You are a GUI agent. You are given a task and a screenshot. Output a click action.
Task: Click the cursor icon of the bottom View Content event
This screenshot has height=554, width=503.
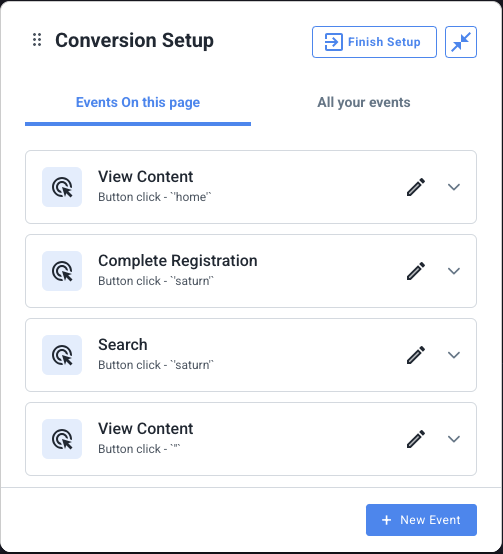tap(62, 439)
